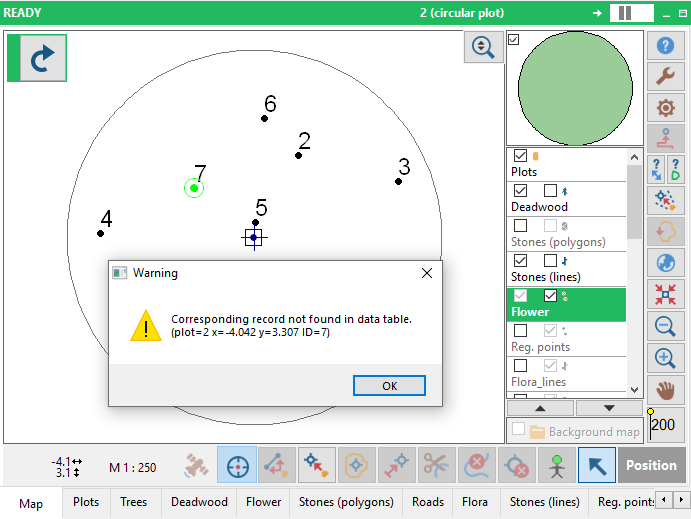Select the pan hand tool

665,389
